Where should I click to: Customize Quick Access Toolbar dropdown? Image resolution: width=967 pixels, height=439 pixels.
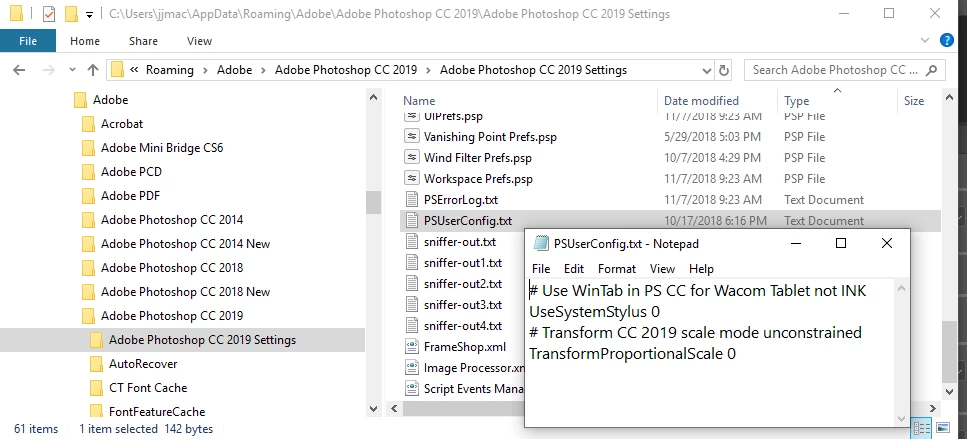pyautogui.click(x=90, y=14)
